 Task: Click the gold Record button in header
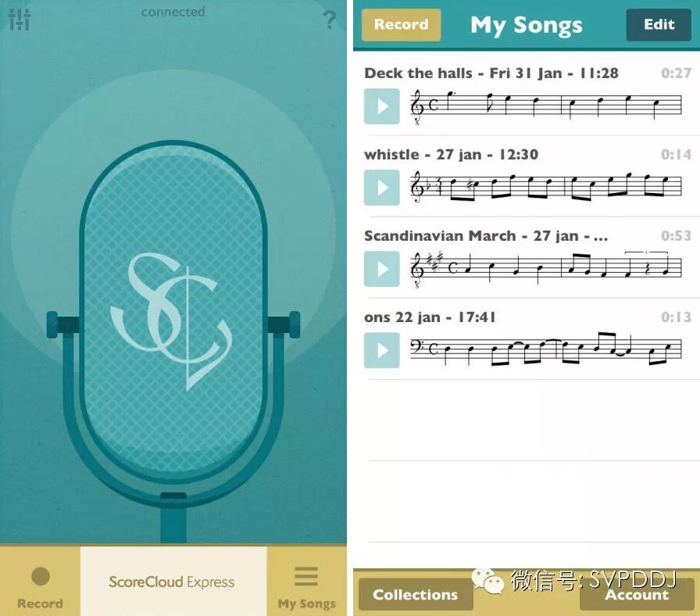(x=401, y=24)
